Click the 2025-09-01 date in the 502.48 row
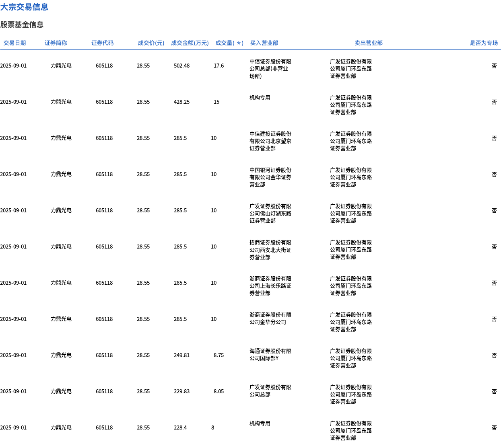 (x=13, y=66)
